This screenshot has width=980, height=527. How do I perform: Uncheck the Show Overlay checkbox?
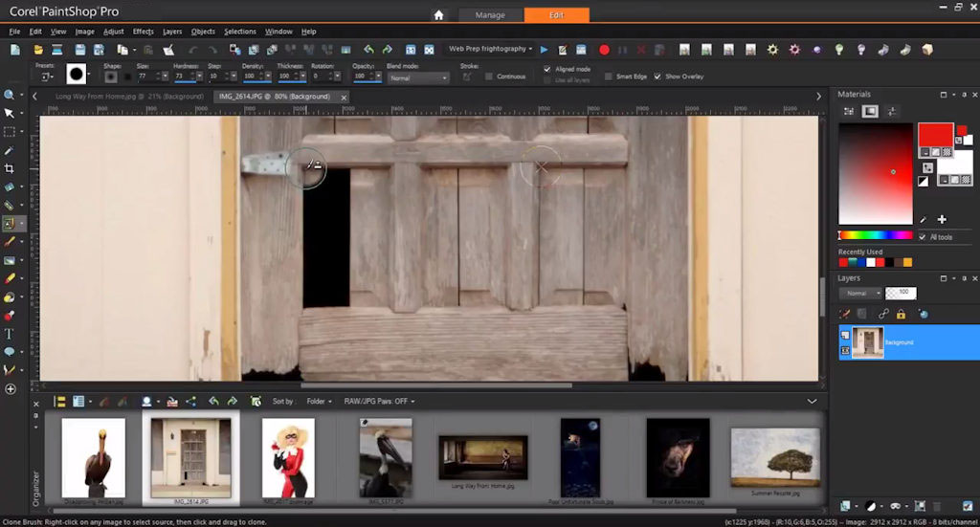(x=657, y=77)
